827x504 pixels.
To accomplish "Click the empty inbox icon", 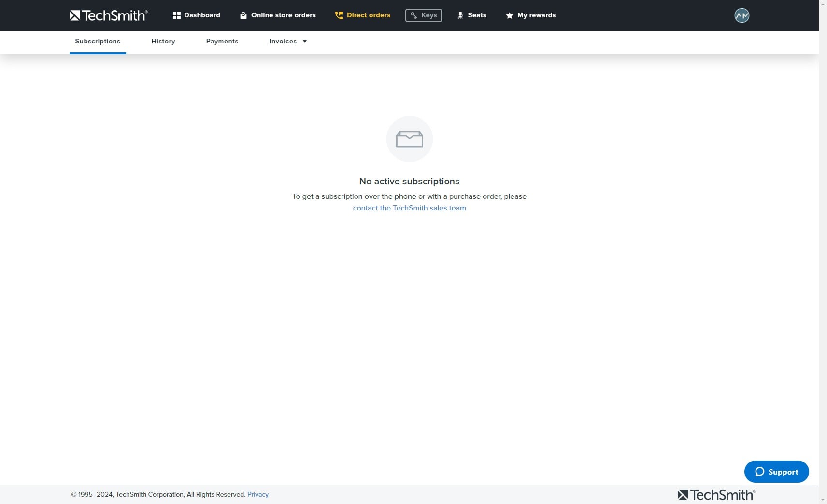I will tap(410, 139).
